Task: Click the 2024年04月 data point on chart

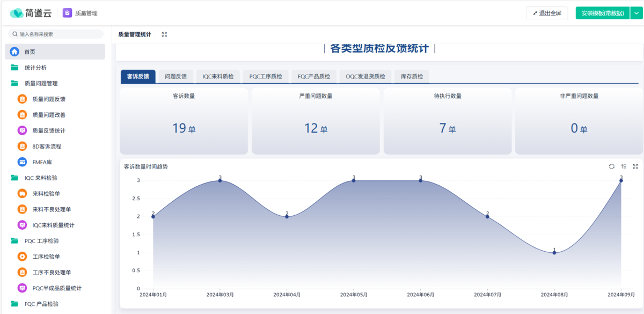Action: pos(287,216)
